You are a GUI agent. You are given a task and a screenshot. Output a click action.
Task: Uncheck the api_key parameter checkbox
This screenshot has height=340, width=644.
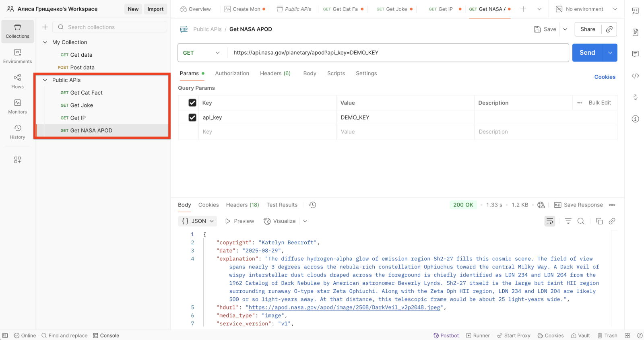192,117
